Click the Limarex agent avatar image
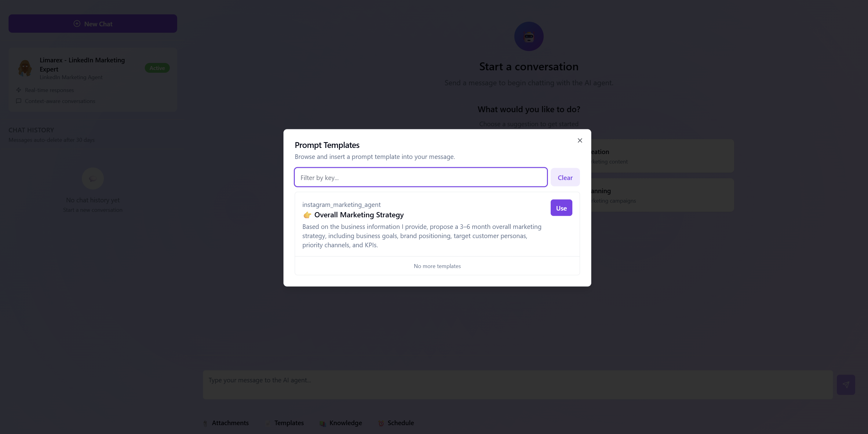 pyautogui.click(x=25, y=68)
